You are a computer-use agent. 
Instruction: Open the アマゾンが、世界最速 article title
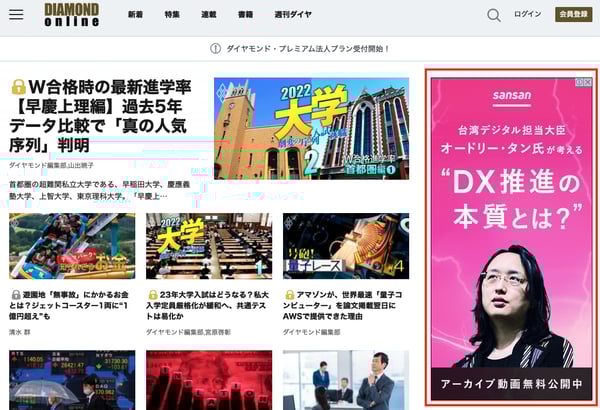342,305
